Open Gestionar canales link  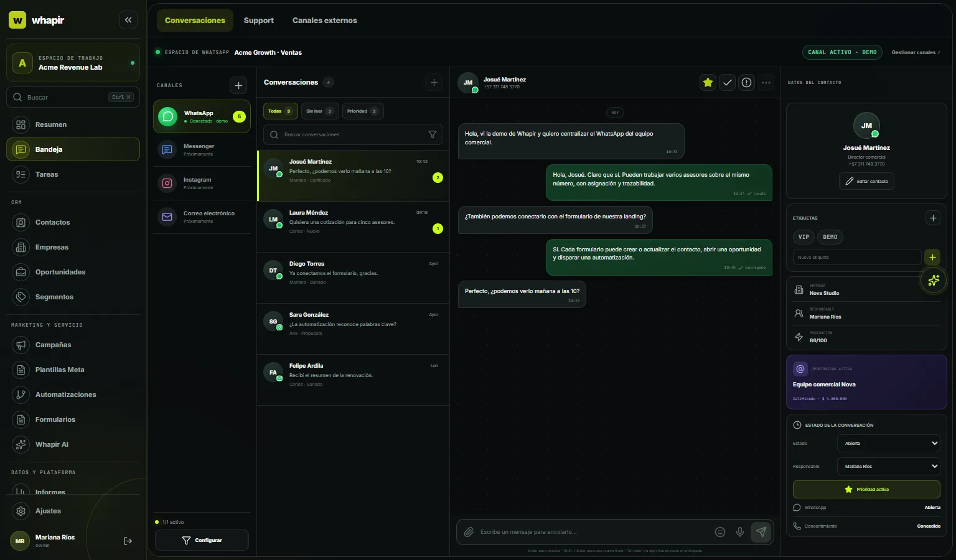(916, 52)
